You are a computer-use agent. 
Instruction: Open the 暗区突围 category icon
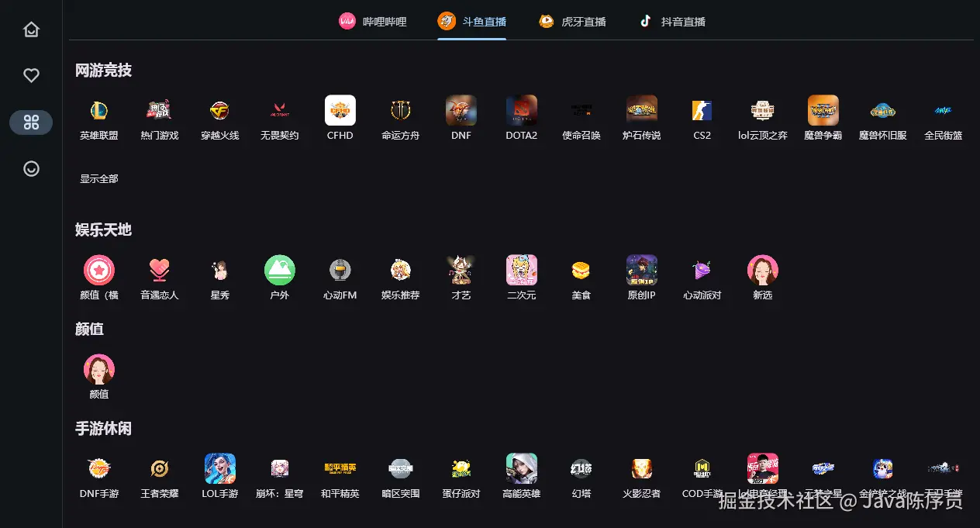click(401, 468)
